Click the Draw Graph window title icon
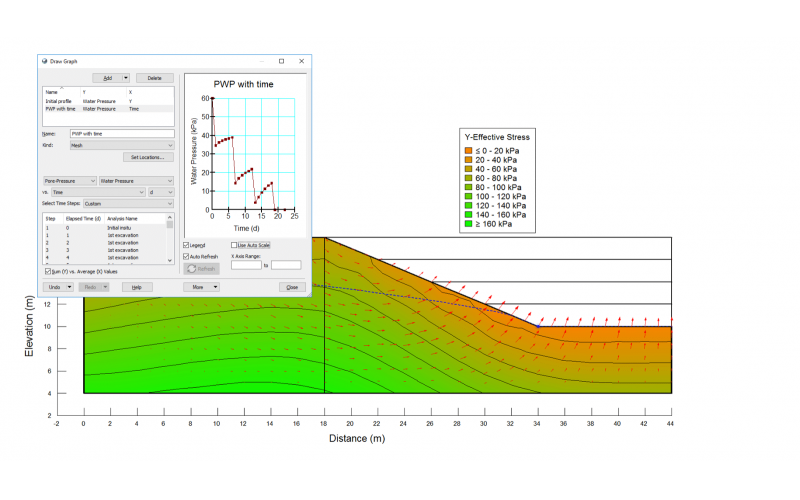The image size is (800, 500). tap(43, 61)
